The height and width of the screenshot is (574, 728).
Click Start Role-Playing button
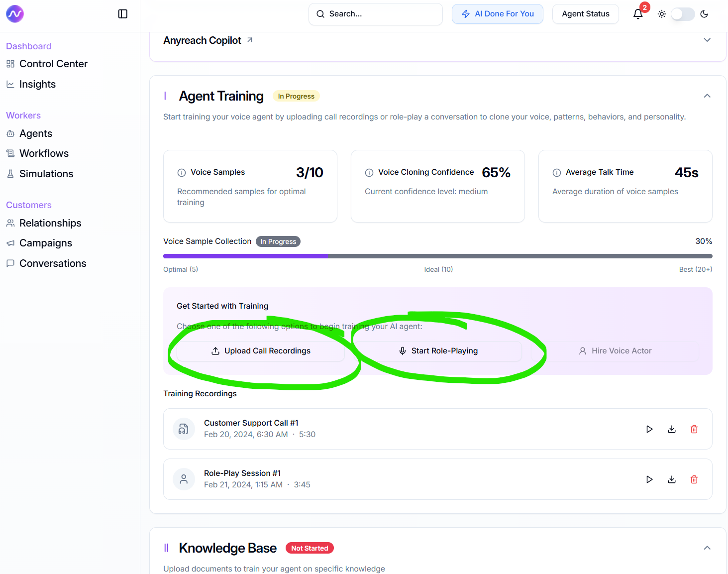tap(438, 351)
